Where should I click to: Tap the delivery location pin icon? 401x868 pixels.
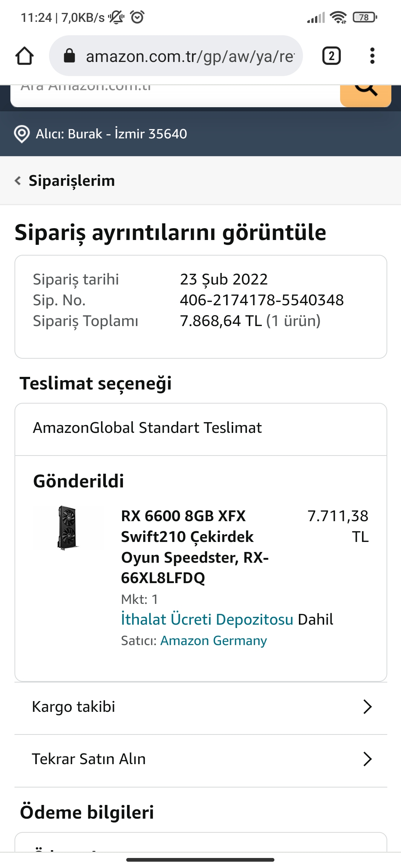tap(22, 134)
